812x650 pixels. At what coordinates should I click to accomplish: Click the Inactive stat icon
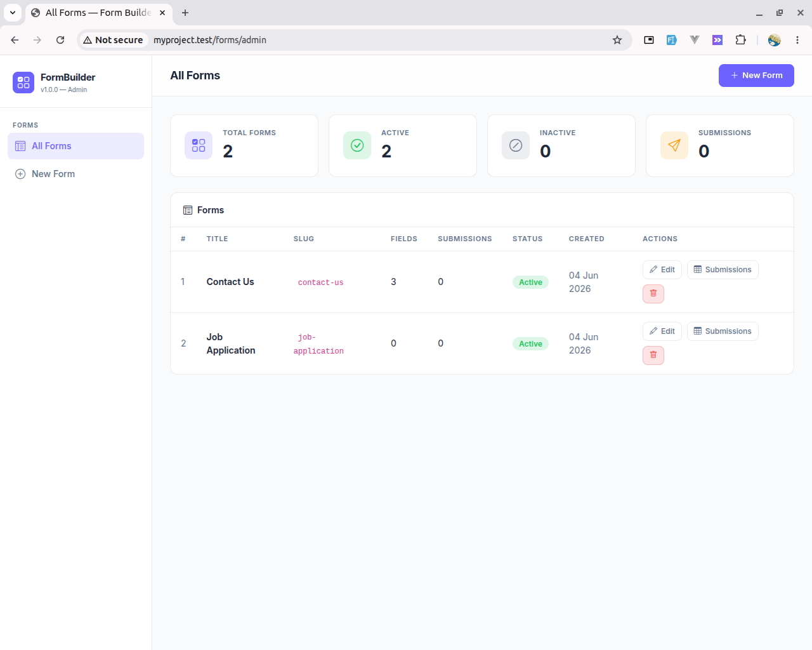(516, 145)
